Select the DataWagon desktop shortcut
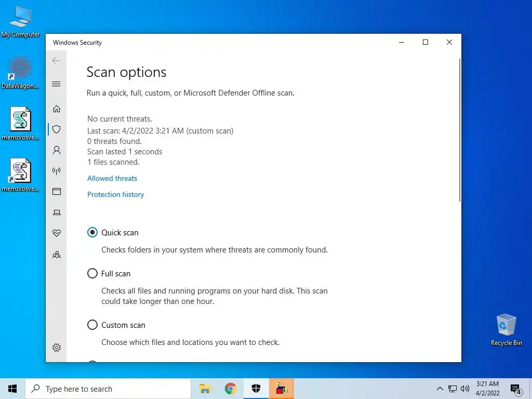Screen dimensions: 532x399 (20, 73)
